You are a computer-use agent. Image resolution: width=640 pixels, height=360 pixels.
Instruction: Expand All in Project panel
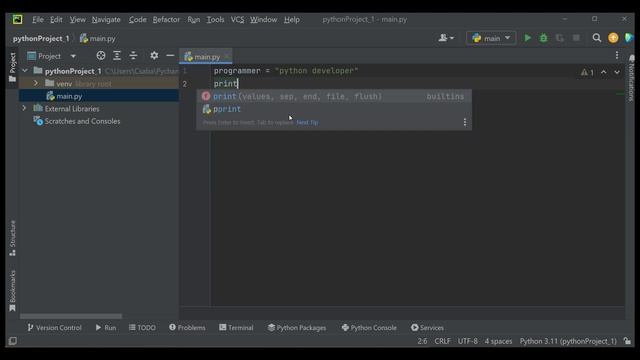[117, 56]
